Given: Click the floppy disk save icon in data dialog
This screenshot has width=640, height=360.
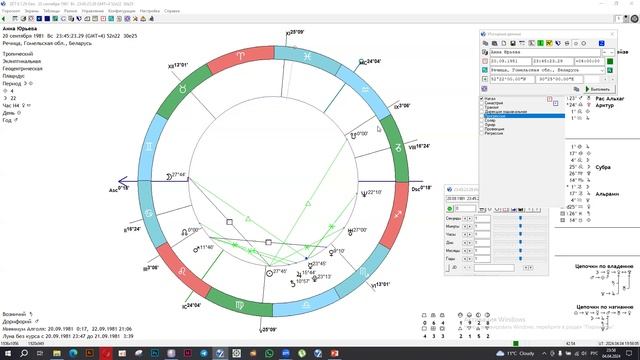Looking at the screenshot, I should pyautogui.click(x=513, y=43).
